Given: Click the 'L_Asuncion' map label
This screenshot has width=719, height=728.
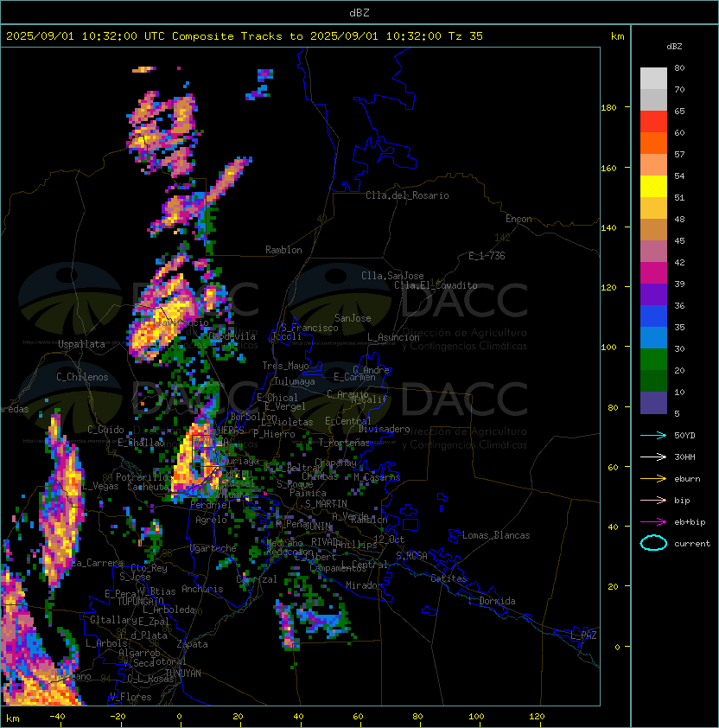Looking at the screenshot, I should 393,337.
